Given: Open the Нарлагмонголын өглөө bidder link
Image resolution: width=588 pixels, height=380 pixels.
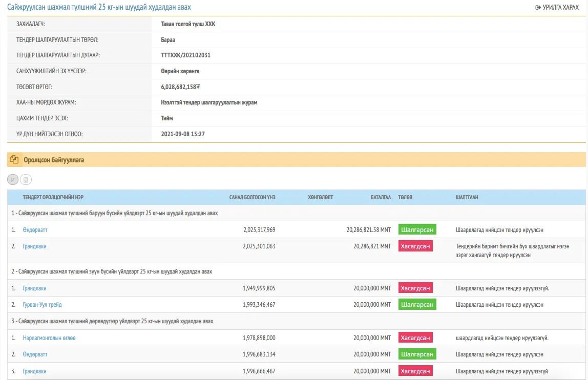Looking at the screenshot, I should point(49,338).
